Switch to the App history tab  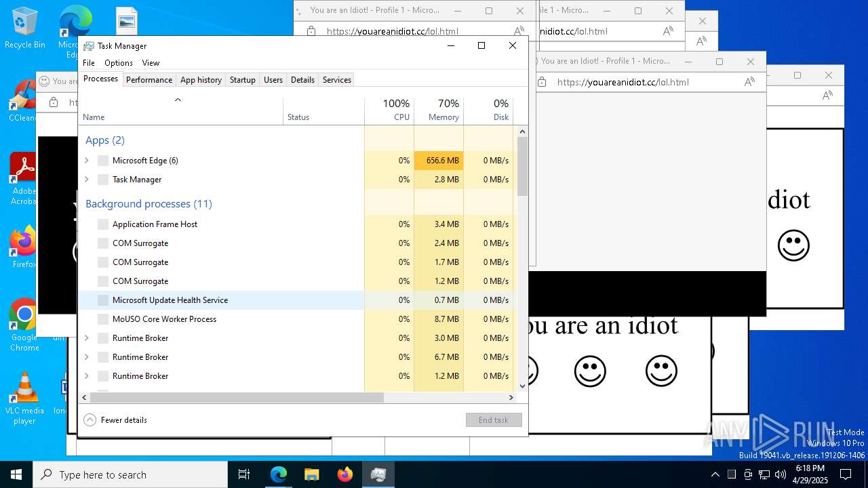201,80
